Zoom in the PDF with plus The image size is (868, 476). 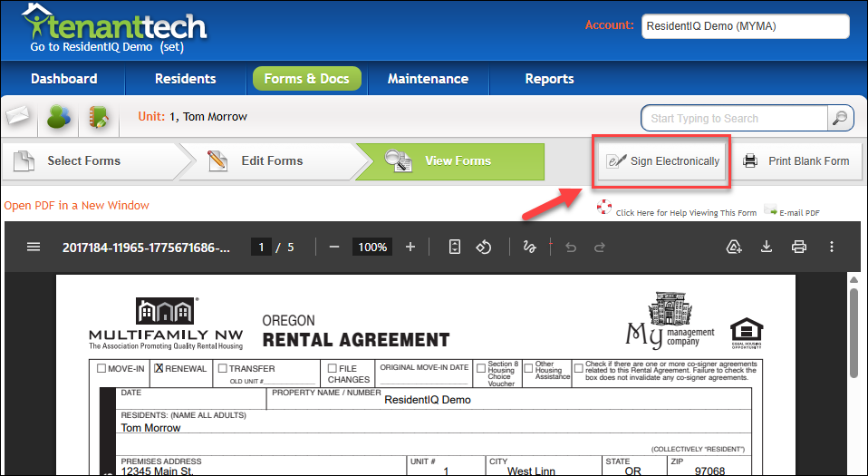point(410,247)
